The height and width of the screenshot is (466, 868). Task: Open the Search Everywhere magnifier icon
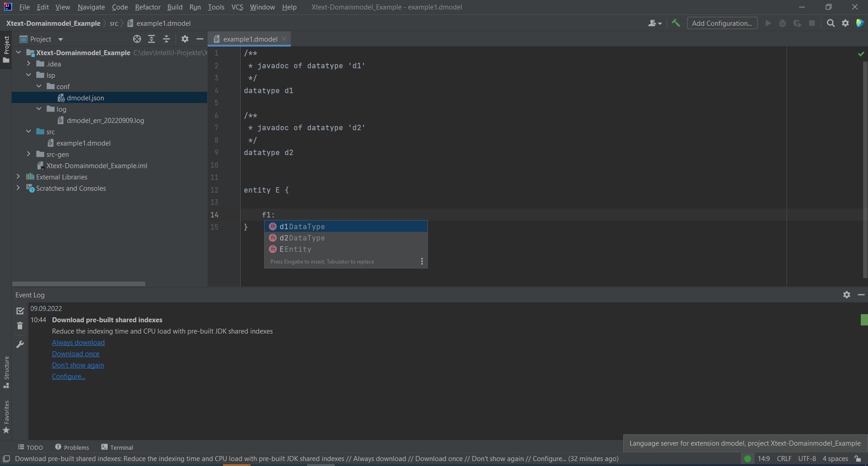click(x=831, y=23)
